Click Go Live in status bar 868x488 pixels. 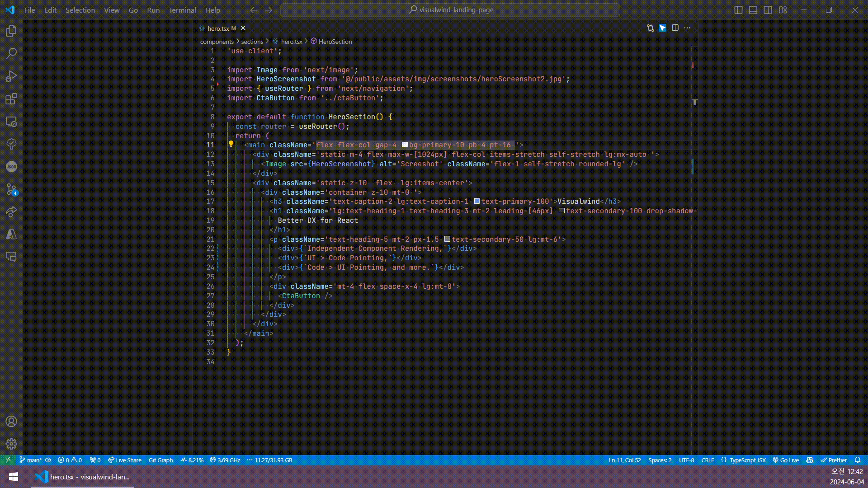(x=786, y=460)
